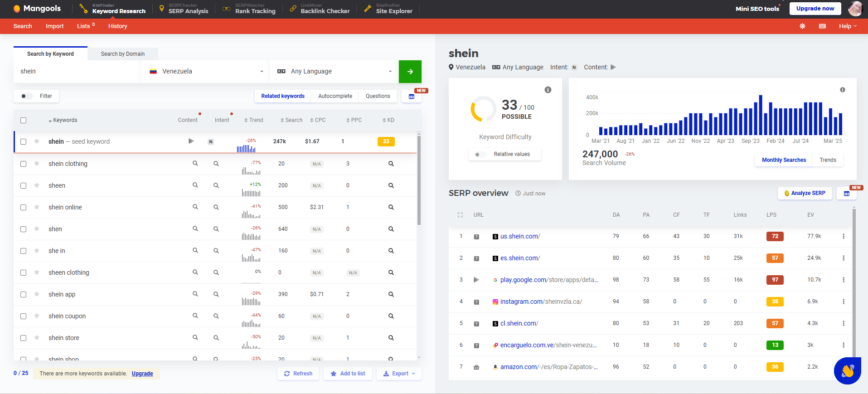This screenshot has height=394, width=868.
Task: Check the shein store checkbox
Action: 23,338
